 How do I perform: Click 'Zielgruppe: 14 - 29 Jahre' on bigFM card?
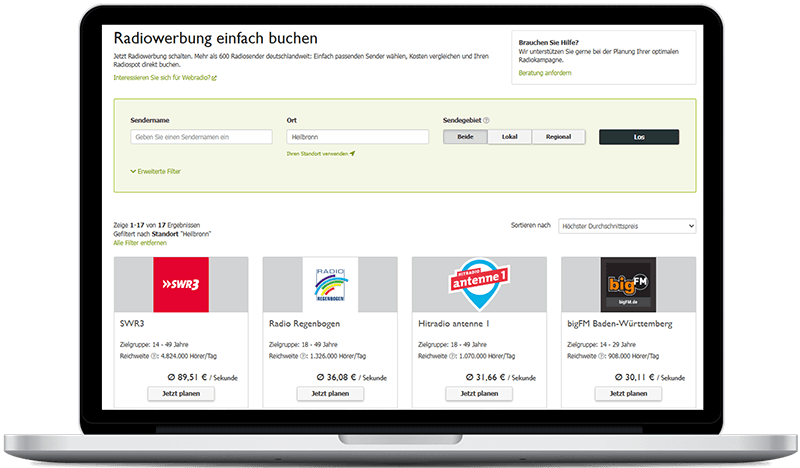click(x=602, y=344)
